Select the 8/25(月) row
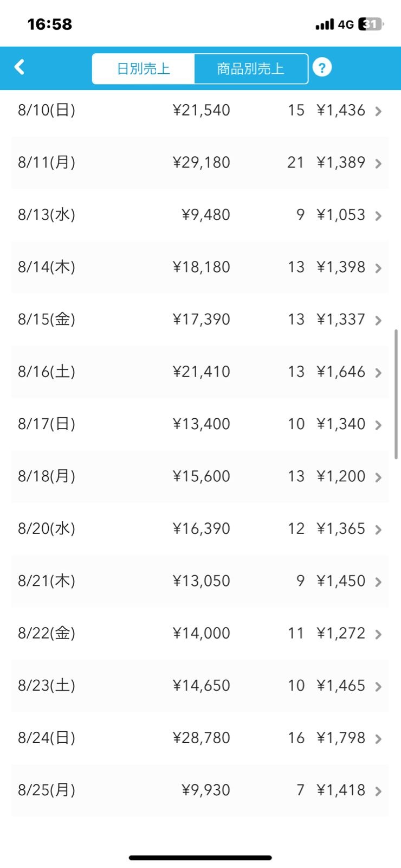The image size is (401, 868). 200,790
